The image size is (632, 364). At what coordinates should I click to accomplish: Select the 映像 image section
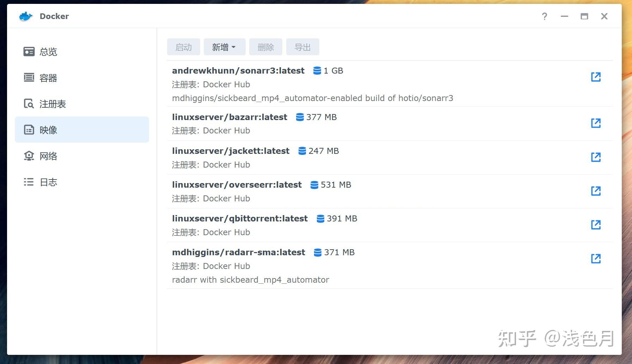(x=82, y=130)
